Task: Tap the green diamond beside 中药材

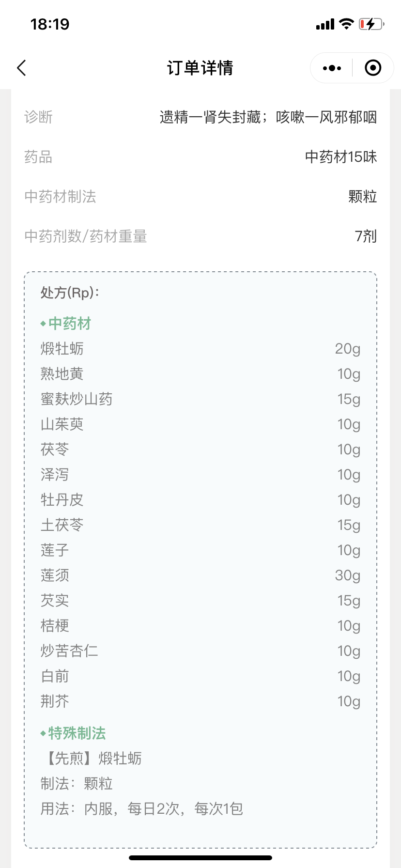Action: 43,324
